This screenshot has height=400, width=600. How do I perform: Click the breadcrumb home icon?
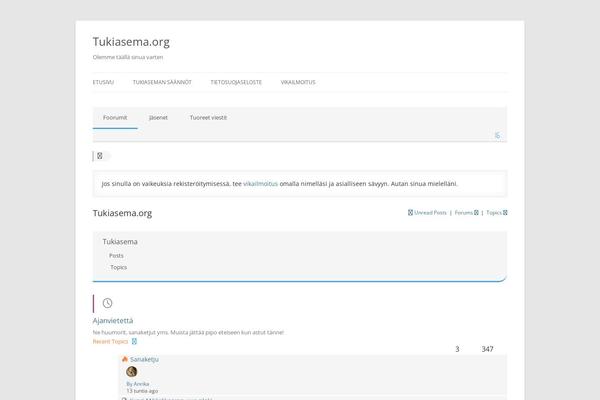[99, 156]
